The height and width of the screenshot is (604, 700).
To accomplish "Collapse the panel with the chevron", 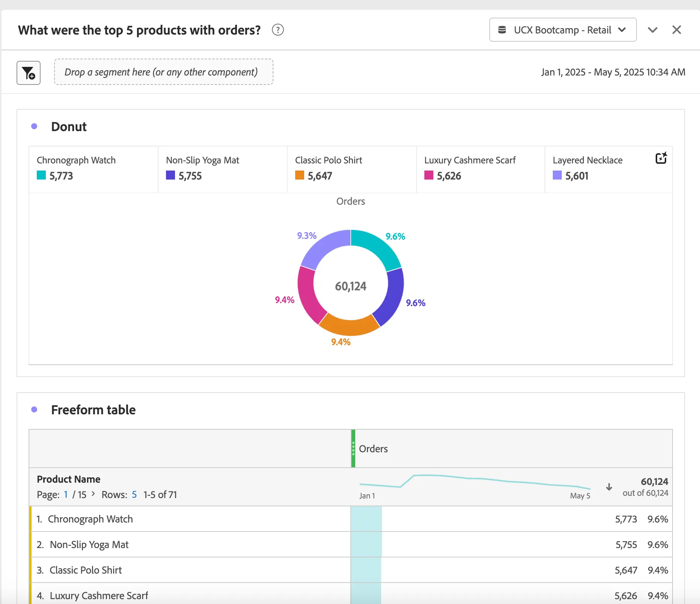I will click(x=653, y=30).
